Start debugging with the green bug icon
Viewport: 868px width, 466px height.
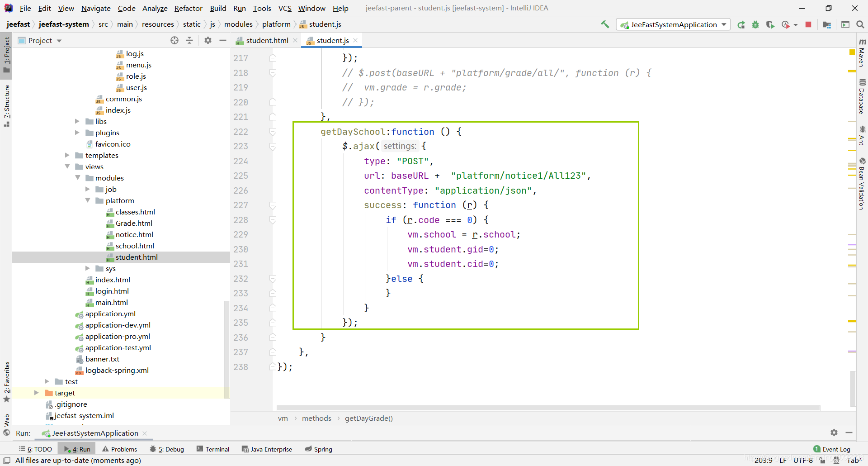pos(755,25)
